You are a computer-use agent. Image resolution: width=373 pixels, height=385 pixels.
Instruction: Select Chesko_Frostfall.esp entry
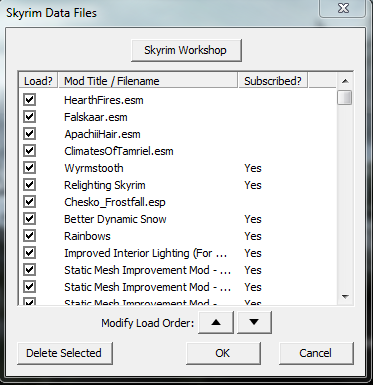coord(115,202)
